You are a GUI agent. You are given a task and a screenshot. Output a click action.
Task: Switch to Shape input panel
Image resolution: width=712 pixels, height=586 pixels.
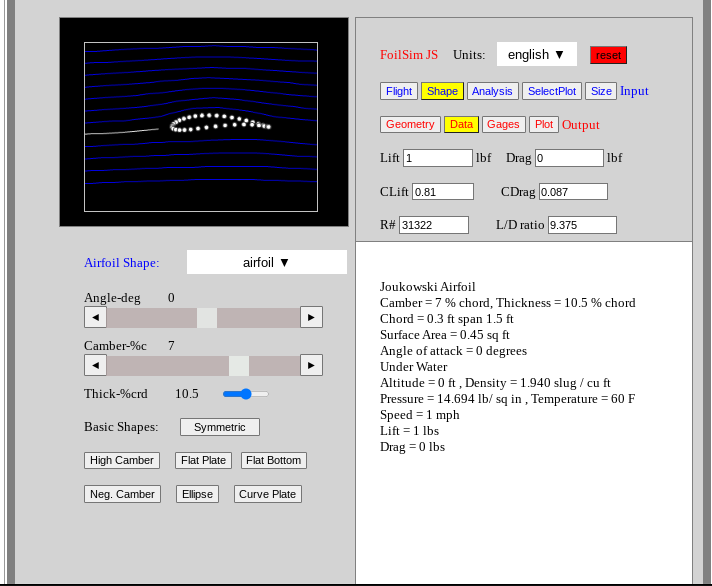[442, 91]
